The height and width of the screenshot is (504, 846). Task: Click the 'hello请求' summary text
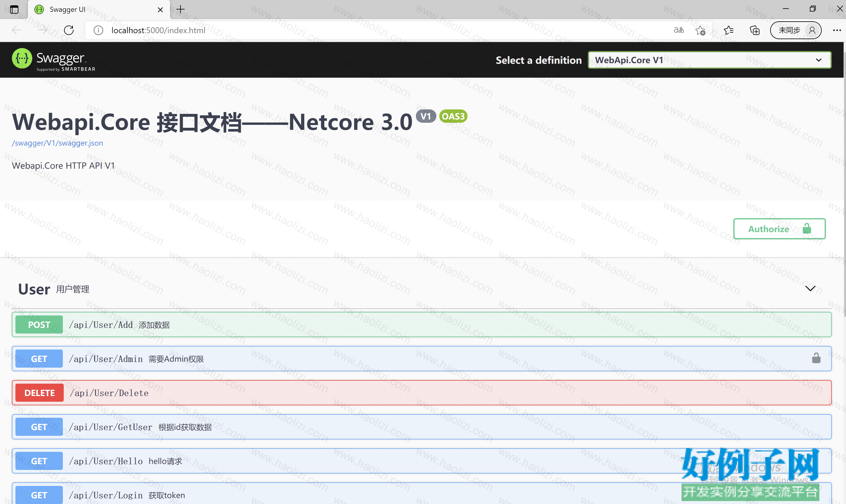[165, 461]
